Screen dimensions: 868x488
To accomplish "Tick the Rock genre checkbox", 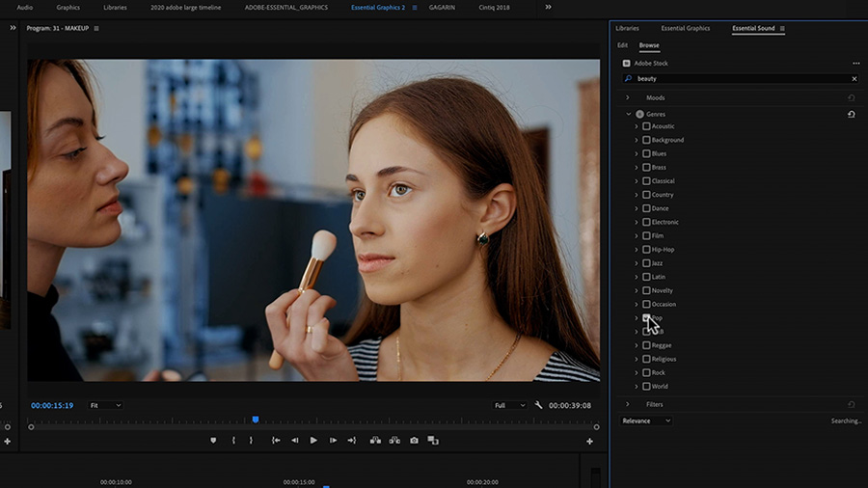I will 646,372.
